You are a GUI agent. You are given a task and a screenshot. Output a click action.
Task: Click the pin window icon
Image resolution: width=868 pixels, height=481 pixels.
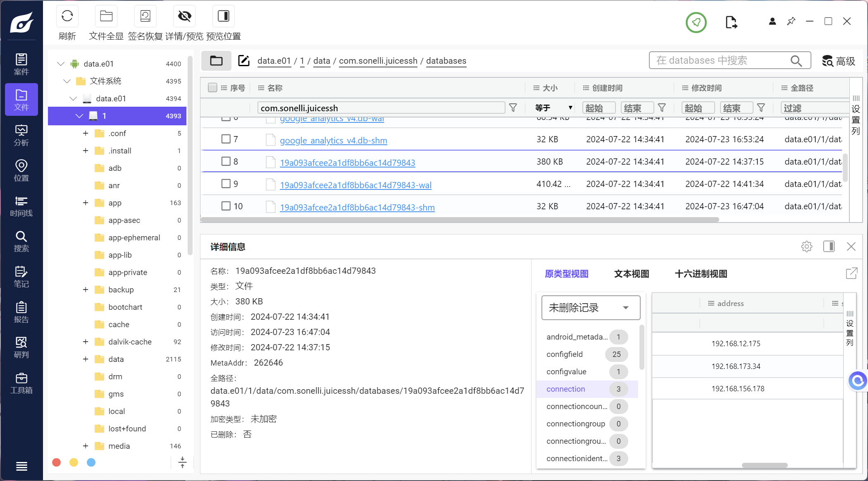[x=791, y=21]
